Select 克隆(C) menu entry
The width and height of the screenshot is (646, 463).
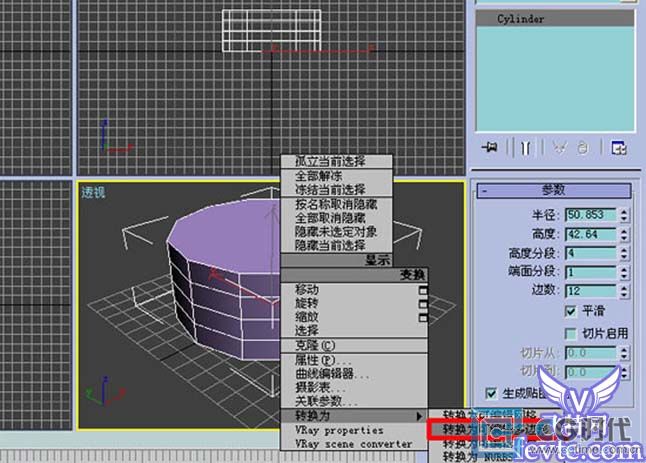pyautogui.click(x=354, y=345)
